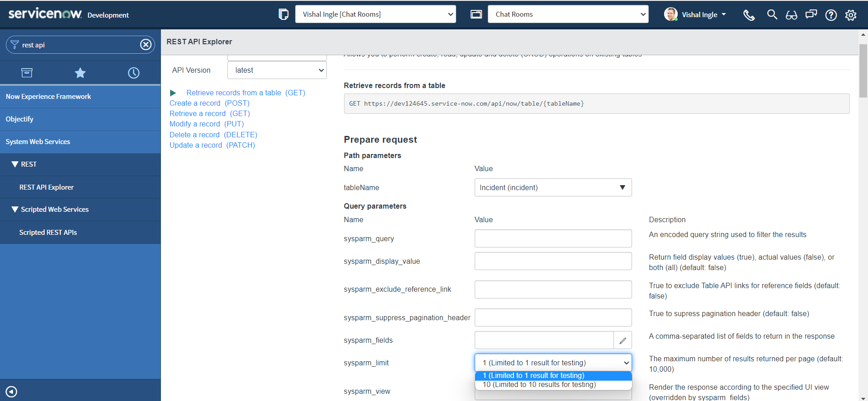Show history clock tab
868x401 pixels.
coord(133,73)
